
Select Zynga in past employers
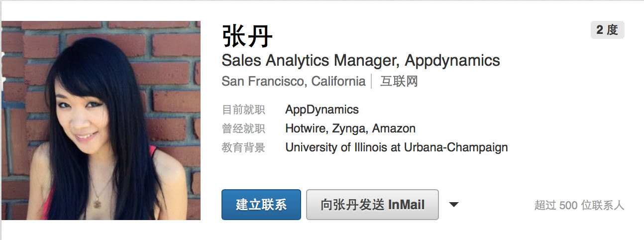348,128
